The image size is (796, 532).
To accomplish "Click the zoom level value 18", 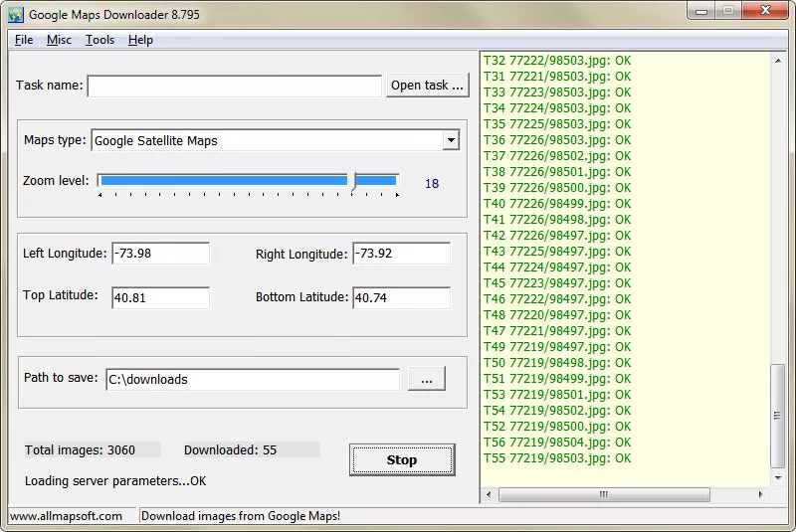I will click(x=432, y=184).
